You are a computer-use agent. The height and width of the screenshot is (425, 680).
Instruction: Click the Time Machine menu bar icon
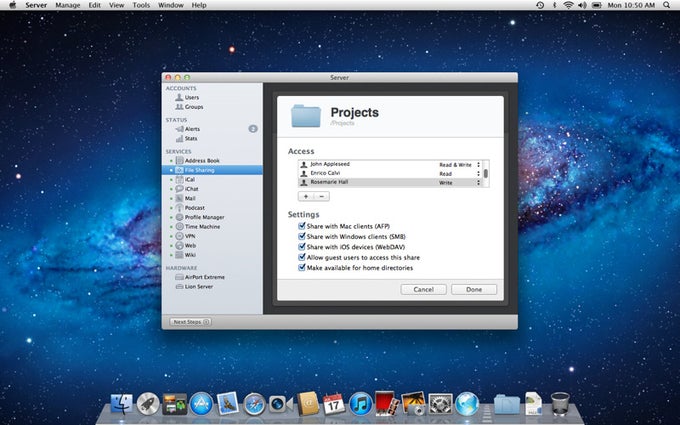coord(540,5)
